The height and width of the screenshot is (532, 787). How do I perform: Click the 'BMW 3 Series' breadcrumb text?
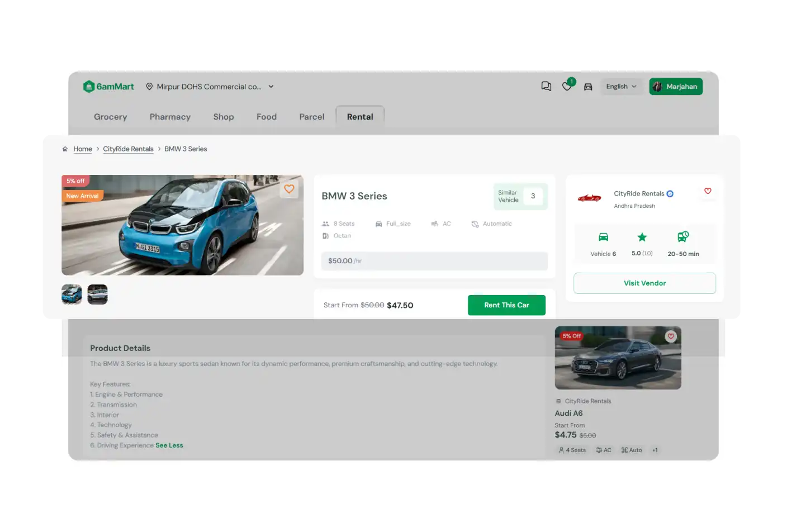(x=186, y=149)
